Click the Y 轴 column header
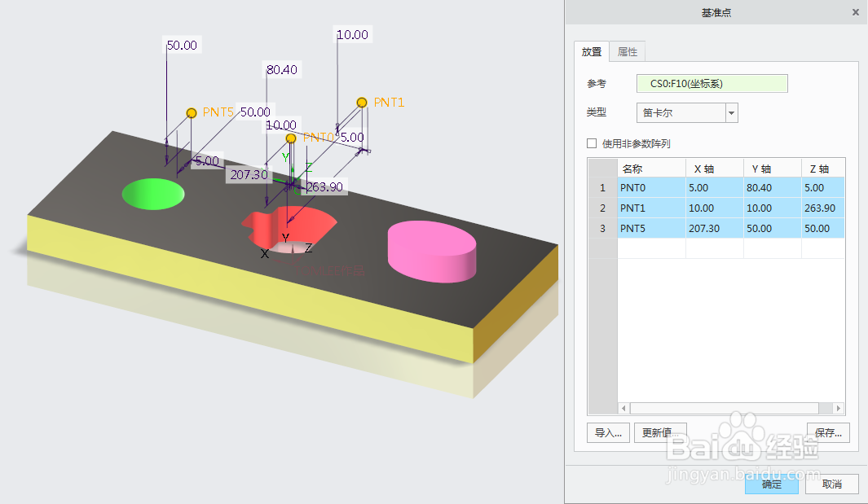The image size is (868, 504). tap(773, 169)
